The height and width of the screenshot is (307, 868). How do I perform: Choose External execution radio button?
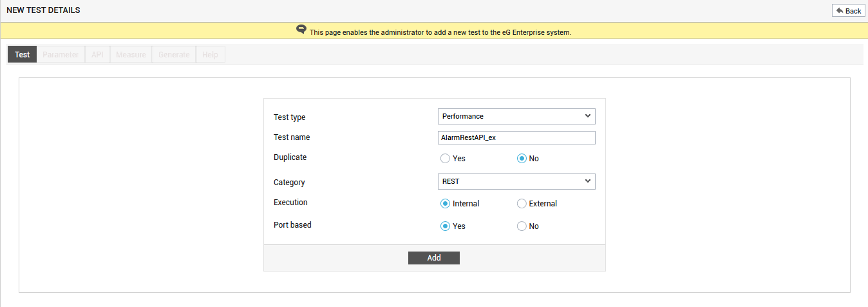coord(522,204)
